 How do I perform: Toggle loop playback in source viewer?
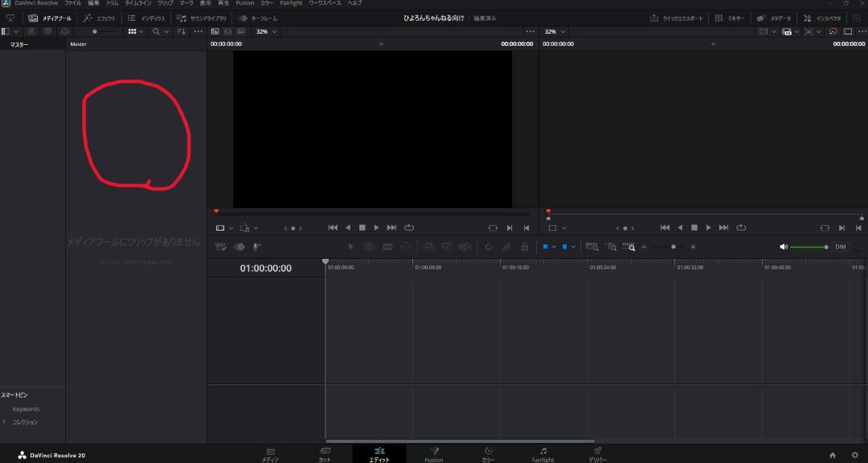pyautogui.click(x=409, y=227)
